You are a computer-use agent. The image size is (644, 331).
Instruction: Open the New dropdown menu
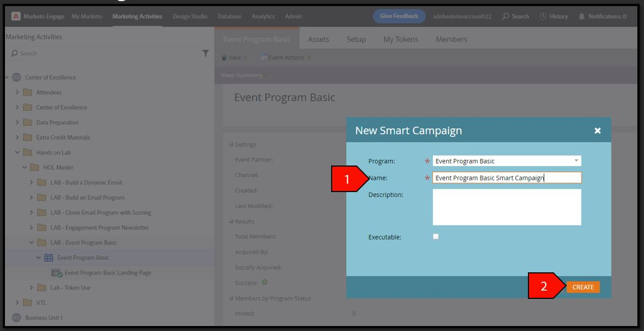click(x=234, y=58)
